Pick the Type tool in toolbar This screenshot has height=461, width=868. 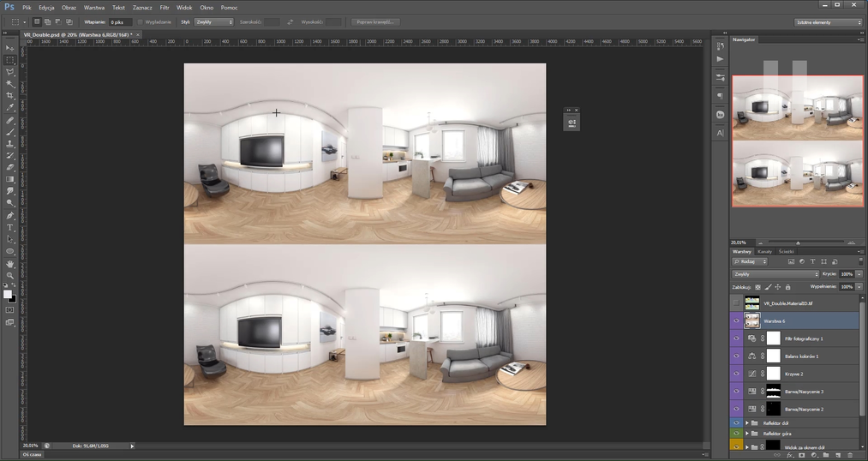(10, 227)
